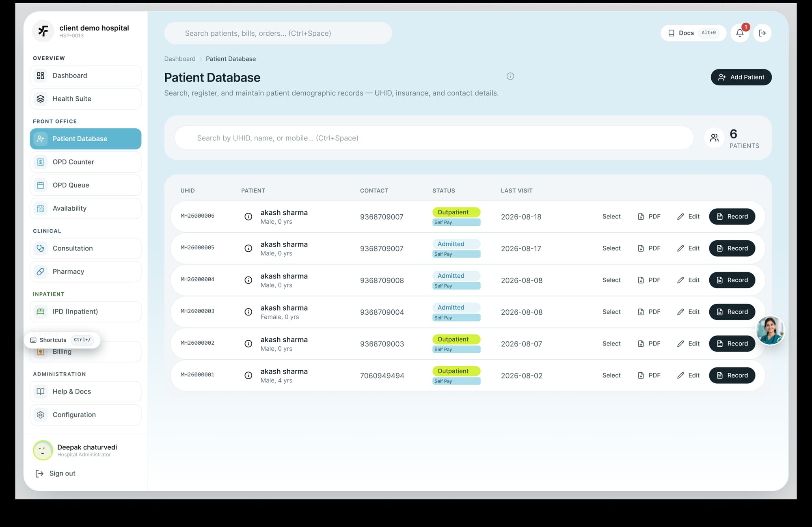Open Availability section
This screenshot has width=812, height=527.
tap(86, 208)
